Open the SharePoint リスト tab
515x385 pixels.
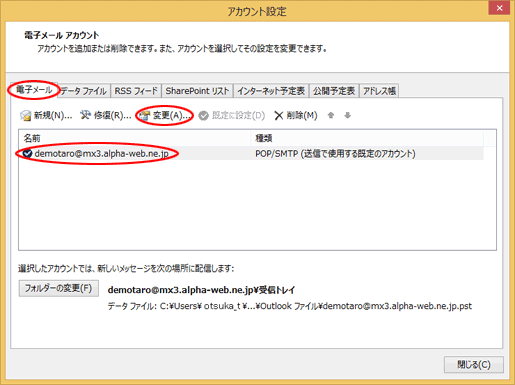(197, 91)
